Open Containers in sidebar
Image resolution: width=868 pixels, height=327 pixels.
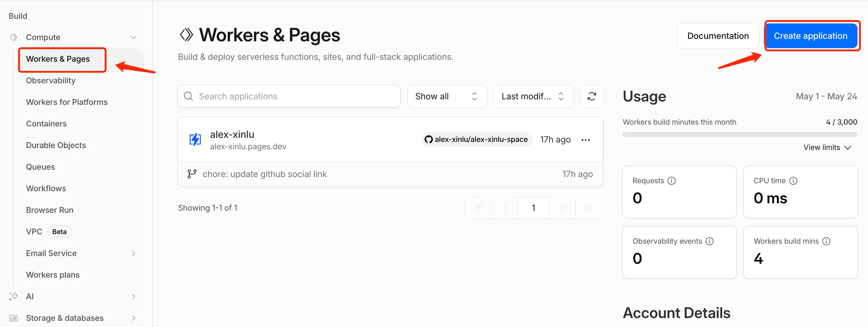[x=46, y=123]
